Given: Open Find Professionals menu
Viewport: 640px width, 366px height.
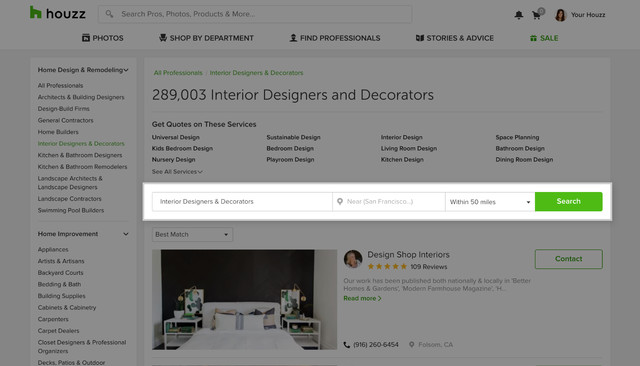Looking at the screenshot, I should coord(335,38).
